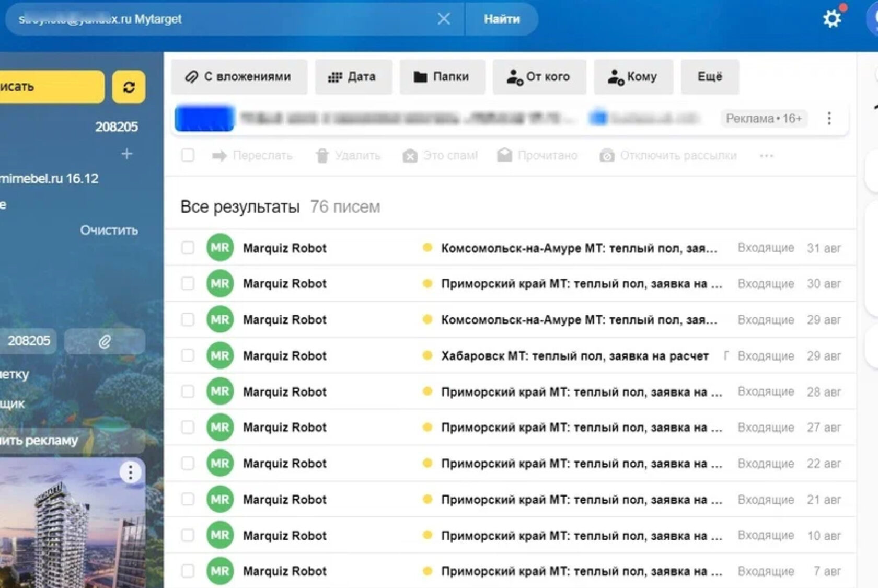Screen dimensions: 878x588
Task: Check the box for the 21 авг email
Action: [x=188, y=499]
